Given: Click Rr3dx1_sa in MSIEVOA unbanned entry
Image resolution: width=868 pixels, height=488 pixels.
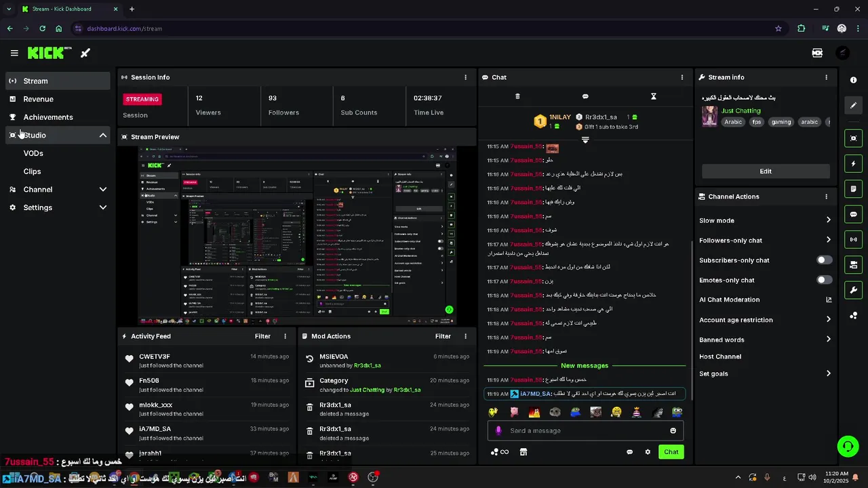Looking at the screenshot, I should [367, 365].
